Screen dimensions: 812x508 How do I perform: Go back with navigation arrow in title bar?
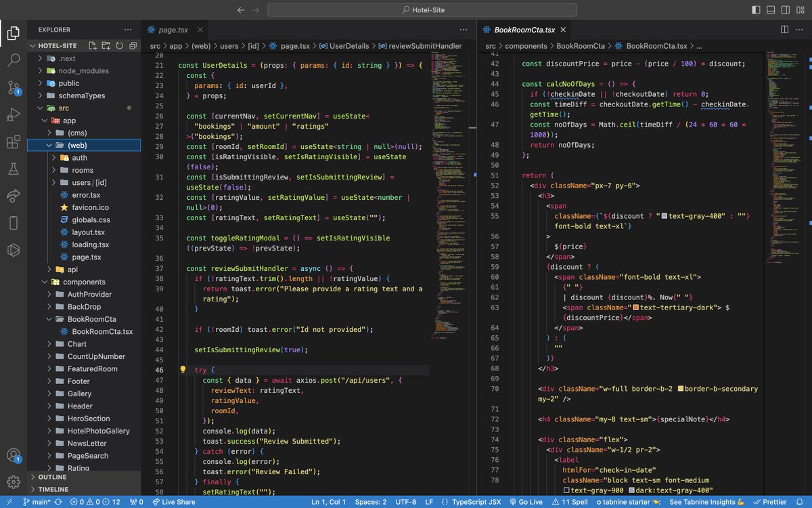click(x=241, y=10)
